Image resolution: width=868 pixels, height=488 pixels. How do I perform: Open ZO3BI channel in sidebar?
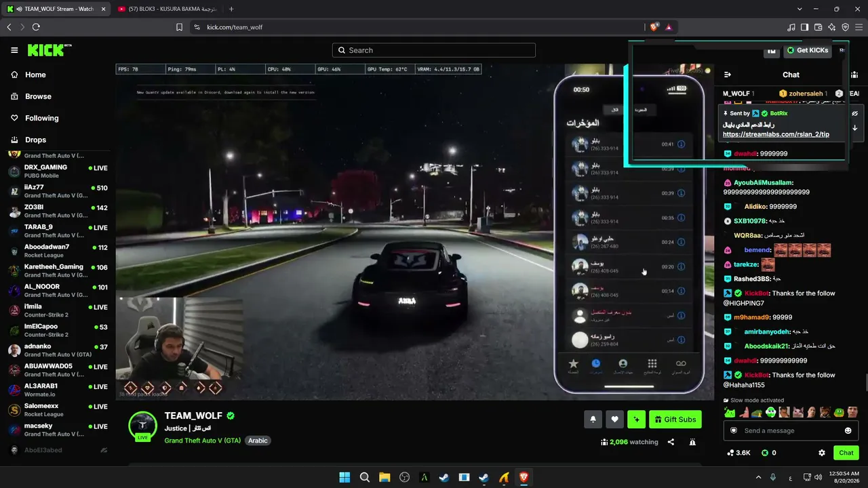click(x=58, y=211)
